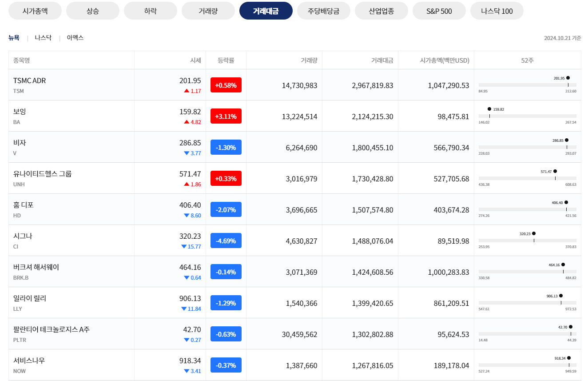Switch to the 하락 tab

tap(151, 11)
